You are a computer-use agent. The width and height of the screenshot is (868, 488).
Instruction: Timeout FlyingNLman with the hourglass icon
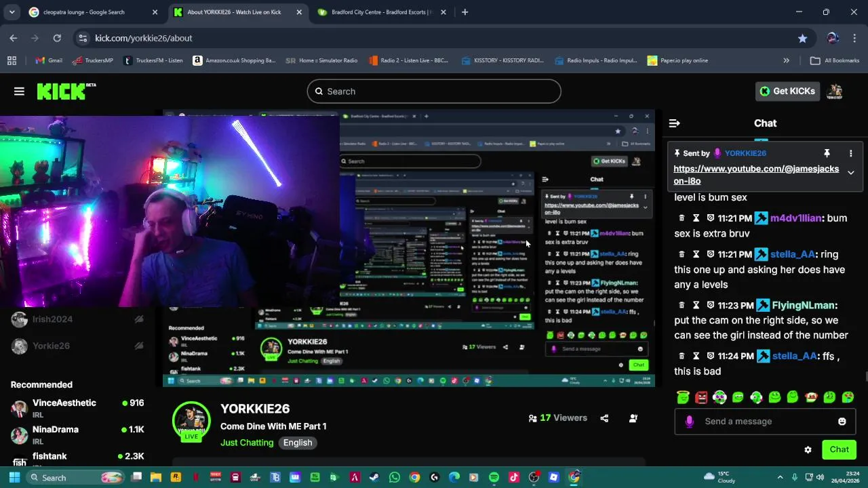click(x=696, y=306)
